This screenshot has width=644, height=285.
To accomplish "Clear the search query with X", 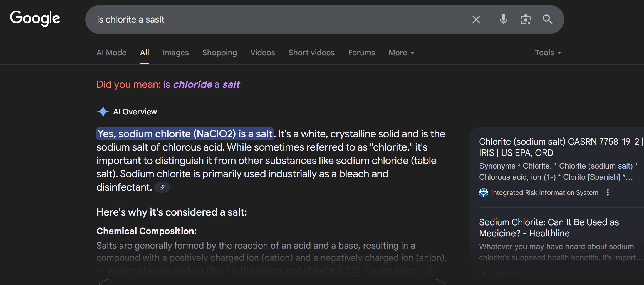I will 476,19.
